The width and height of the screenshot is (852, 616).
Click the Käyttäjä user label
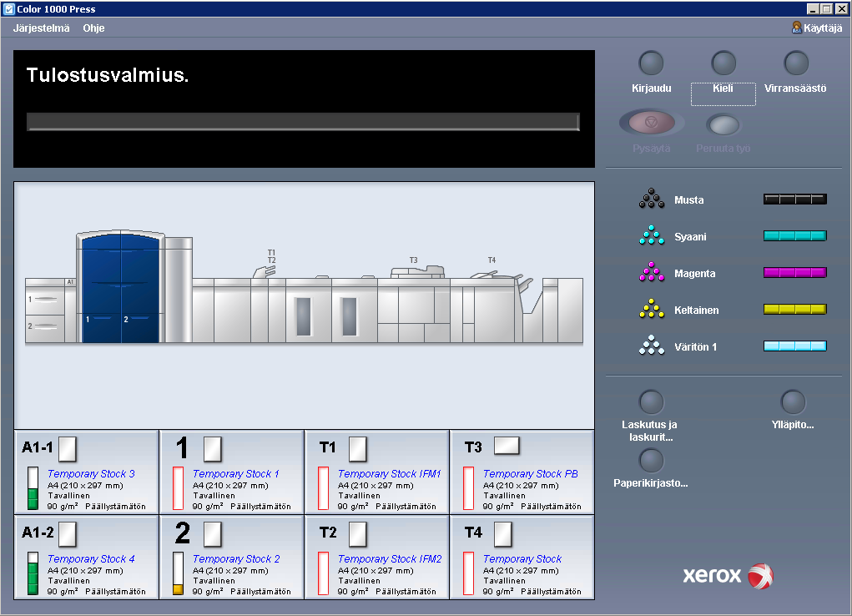[823, 28]
